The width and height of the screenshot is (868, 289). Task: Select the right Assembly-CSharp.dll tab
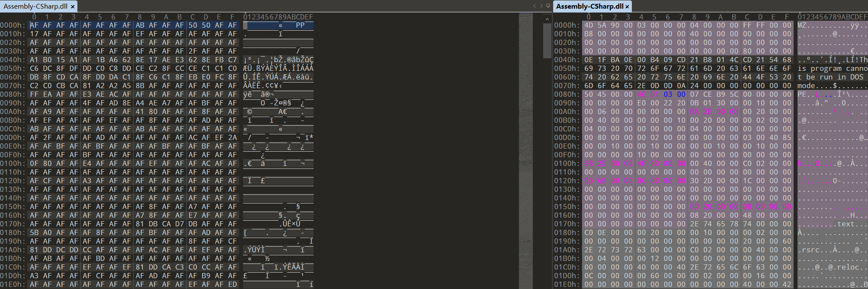click(589, 6)
